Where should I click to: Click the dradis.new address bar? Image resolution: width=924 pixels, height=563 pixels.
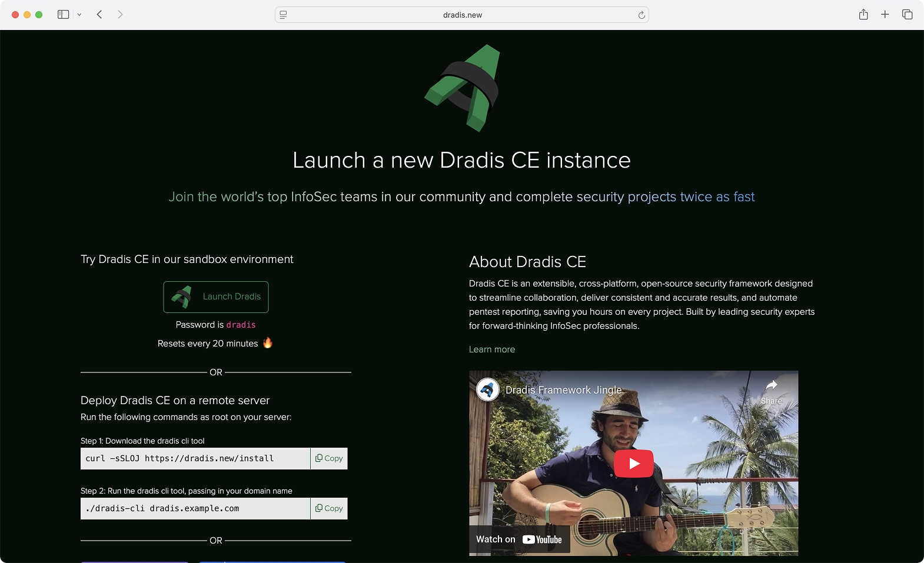462,15
